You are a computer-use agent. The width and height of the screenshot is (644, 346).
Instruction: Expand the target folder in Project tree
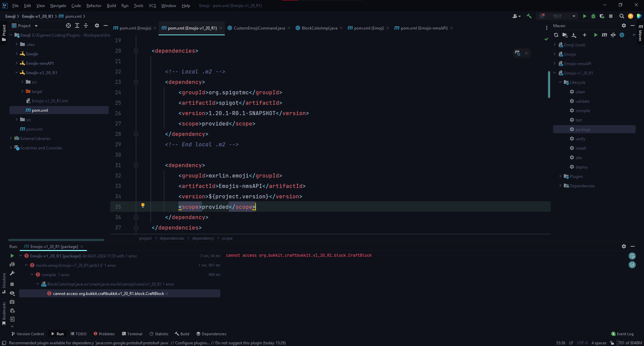click(x=22, y=91)
